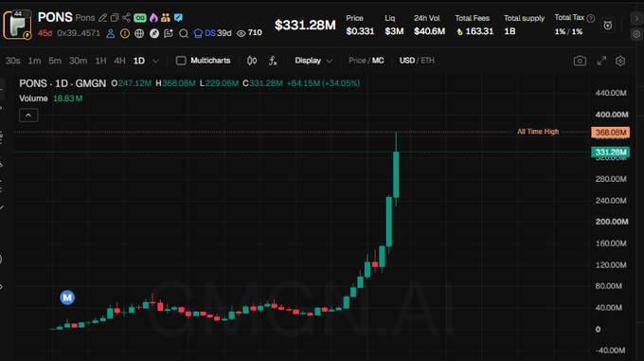The image size is (644, 361).
Task: Click the All Time High line label
Action: (x=538, y=132)
